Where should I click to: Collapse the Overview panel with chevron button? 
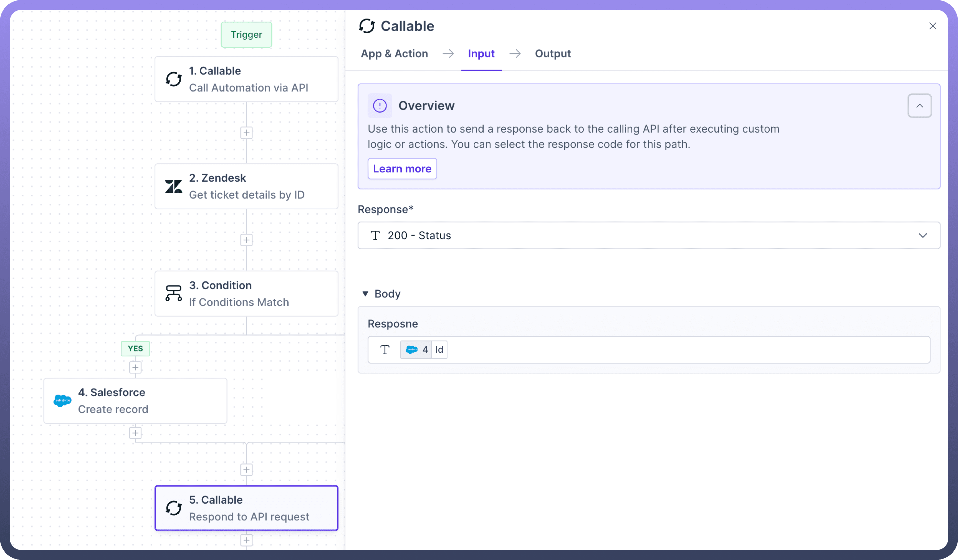coord(919,106)
